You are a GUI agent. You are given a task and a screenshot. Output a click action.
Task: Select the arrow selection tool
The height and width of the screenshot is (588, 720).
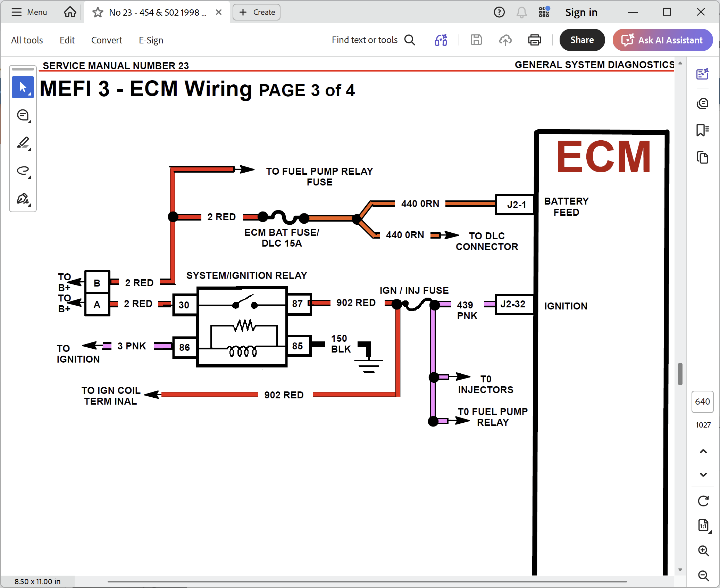click(23, 87)
